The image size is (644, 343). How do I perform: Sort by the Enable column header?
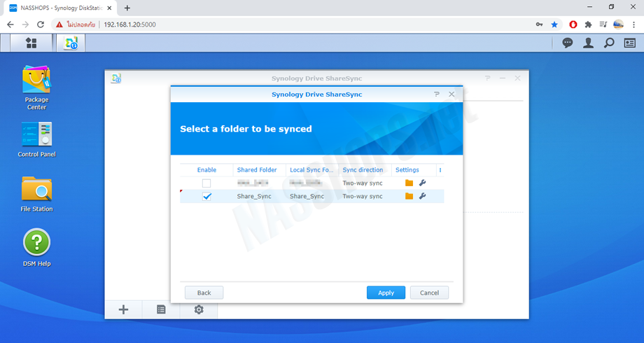[x=206, y=170]
